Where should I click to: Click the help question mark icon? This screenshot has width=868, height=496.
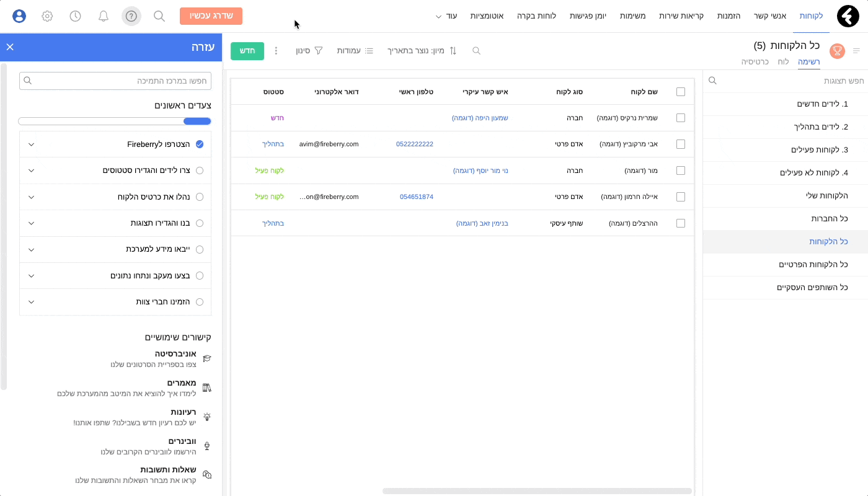pyautogui.click(x=131, y=16)
